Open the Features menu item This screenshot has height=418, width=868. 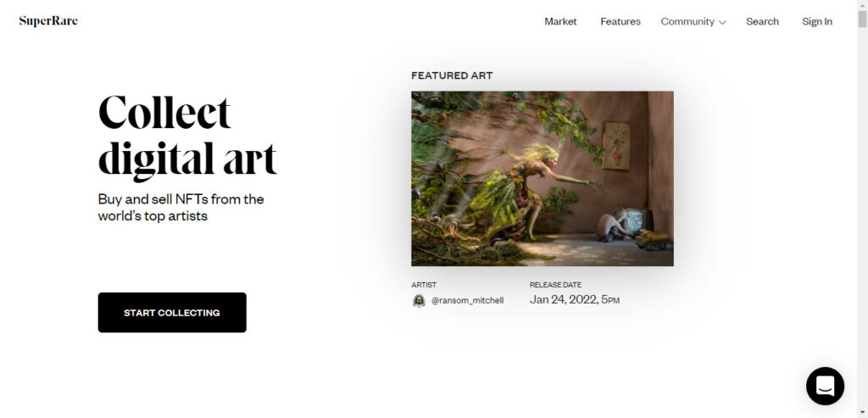(620, 21)
